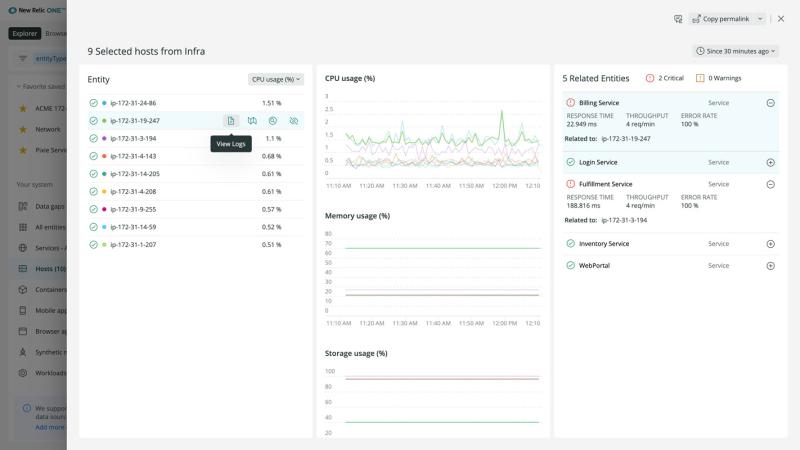The image size is (800, 450).
Task: Click the CPU usage (%) chart area
Action: click(433, 138)
